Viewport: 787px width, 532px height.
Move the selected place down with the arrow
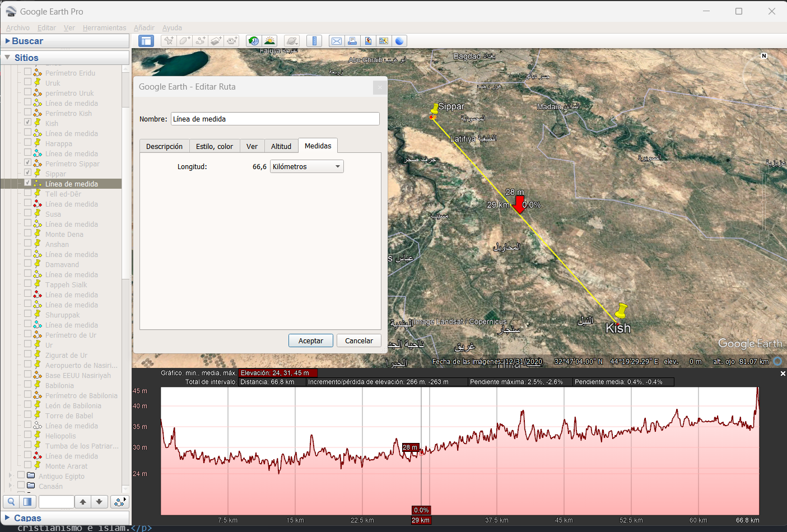click(x=99, y=502)
